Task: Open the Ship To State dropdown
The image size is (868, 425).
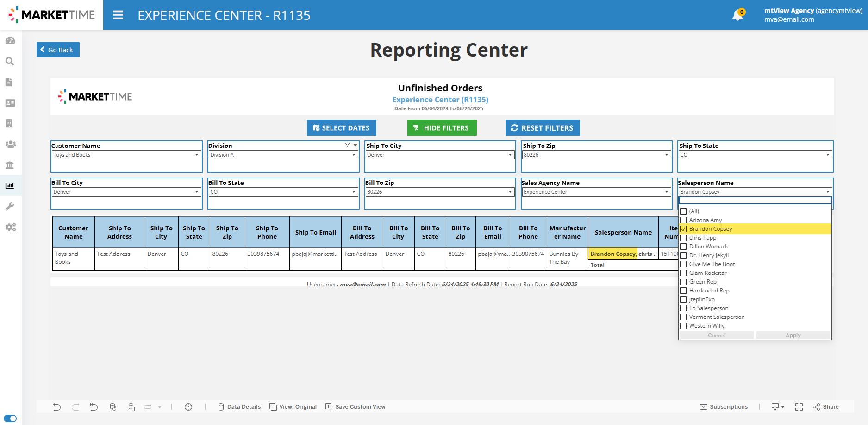Action: [756, 155]
